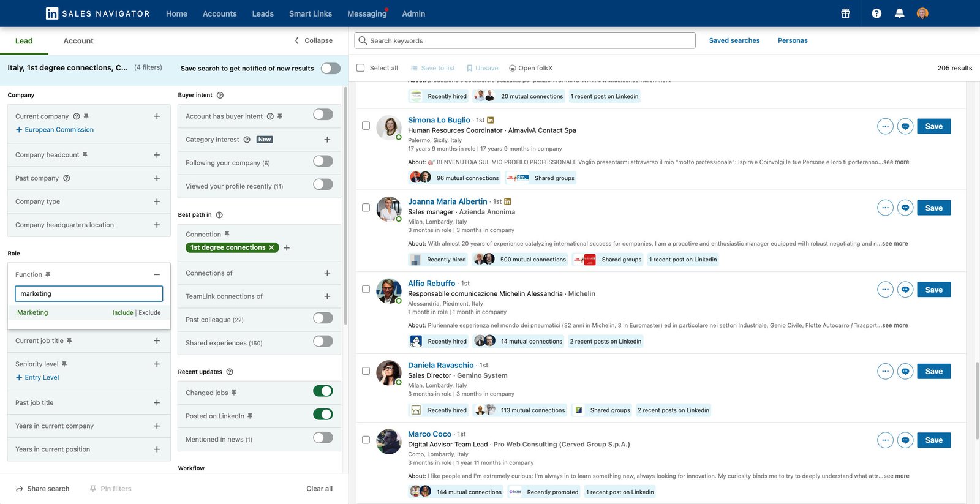Disable the Posted on LinkedIn toggle
Screen dimensions: 980x504
(x=323, y=415)
